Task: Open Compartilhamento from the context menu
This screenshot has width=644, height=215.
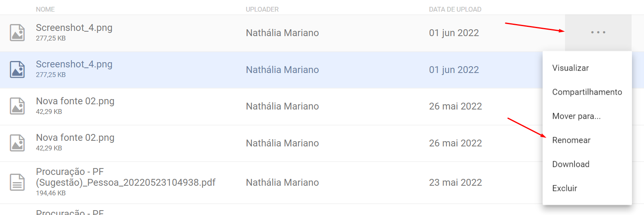Action: (x=587, y=92)
